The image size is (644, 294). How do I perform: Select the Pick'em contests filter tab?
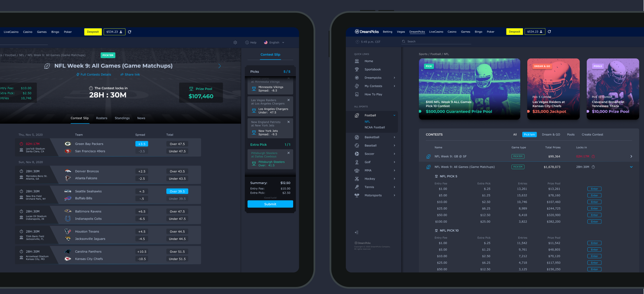(529, 135)
